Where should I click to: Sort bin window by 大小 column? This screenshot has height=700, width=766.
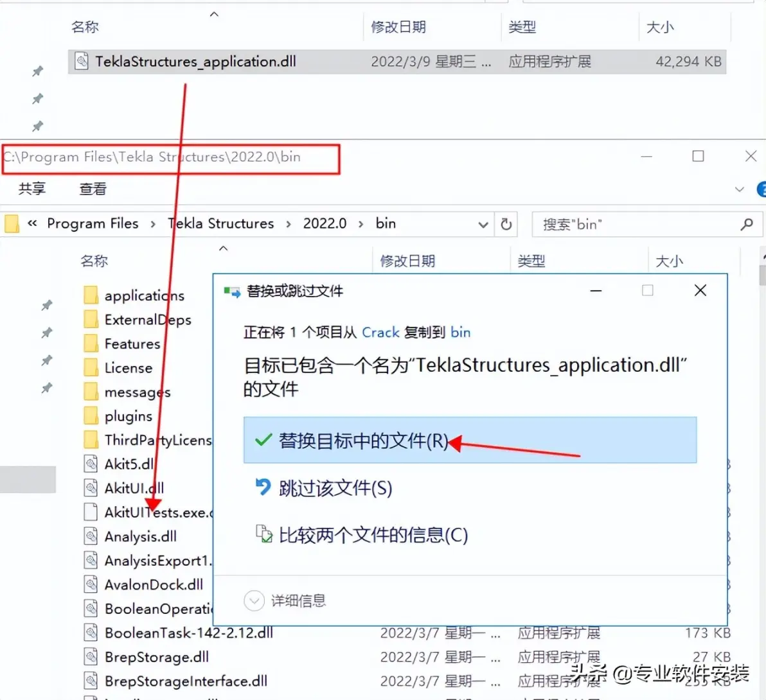point(669,261)
